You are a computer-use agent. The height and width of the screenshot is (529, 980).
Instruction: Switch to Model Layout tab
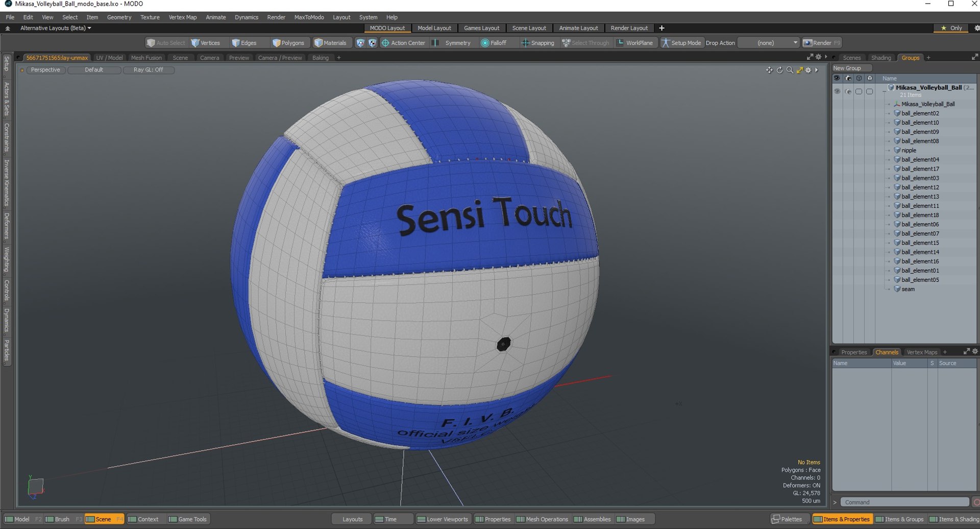434,28
